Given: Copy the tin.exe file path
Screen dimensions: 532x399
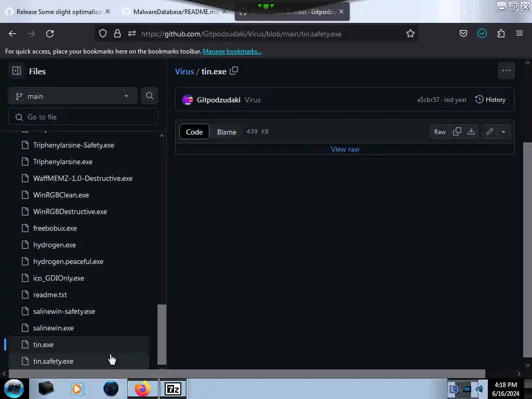Looking at the screenshot, I should coord(234,71).
